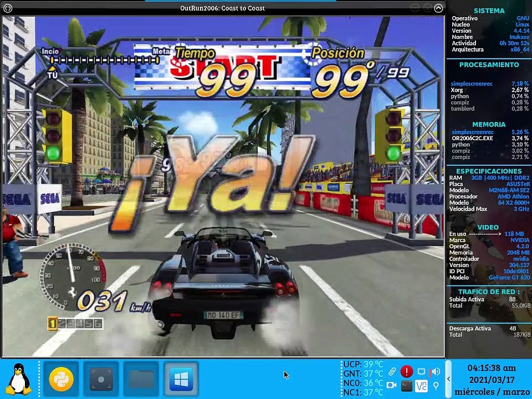The width and height of the screenshot is (532, 399).
Task: Open the window menu icon in title bar
Action: [7, 8]
